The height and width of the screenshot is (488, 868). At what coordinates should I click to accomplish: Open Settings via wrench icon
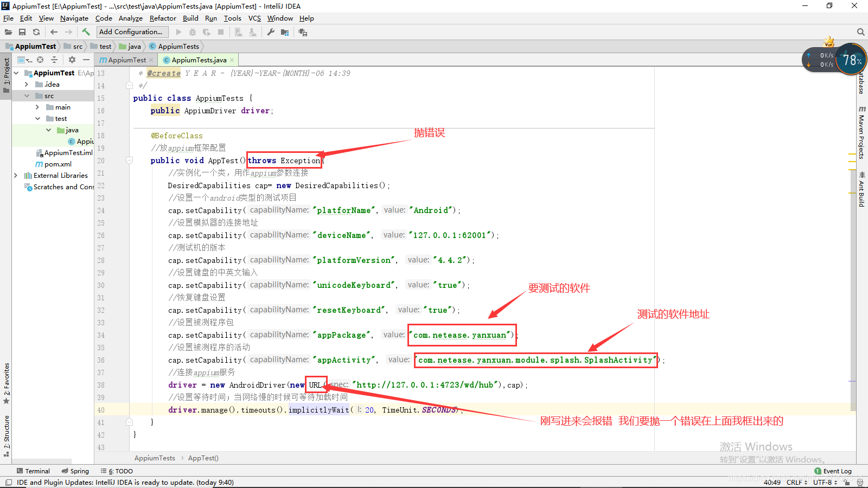(271, 32)
